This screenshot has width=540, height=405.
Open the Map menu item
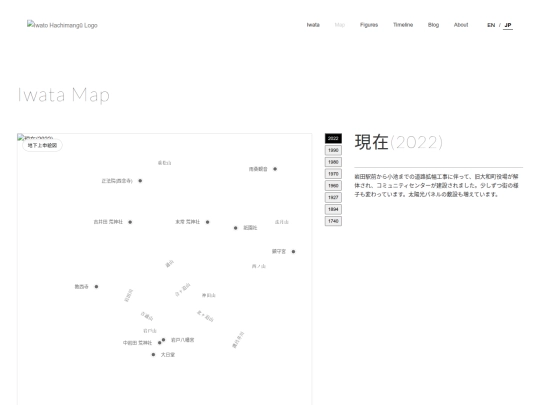coord(340,25)
